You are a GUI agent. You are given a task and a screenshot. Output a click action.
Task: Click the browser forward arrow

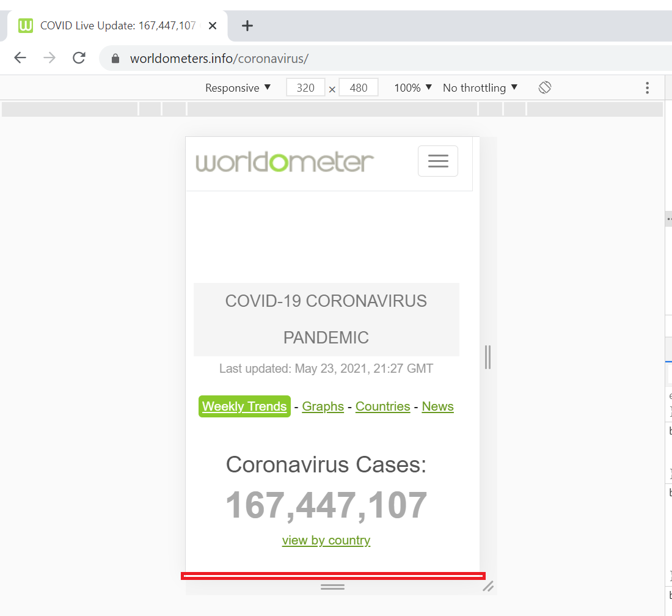point(49,57)
